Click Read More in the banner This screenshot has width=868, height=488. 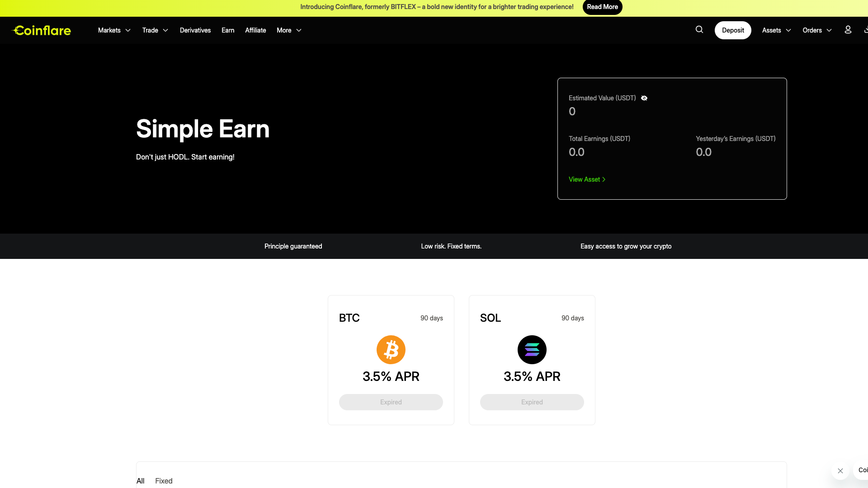coord(603,7)
